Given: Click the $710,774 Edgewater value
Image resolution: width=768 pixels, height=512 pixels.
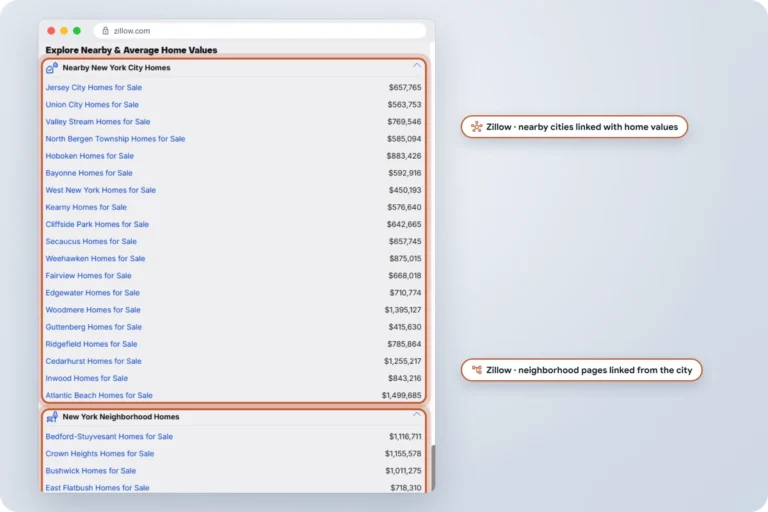Looking at the screenshot, I should click(406, 293).
